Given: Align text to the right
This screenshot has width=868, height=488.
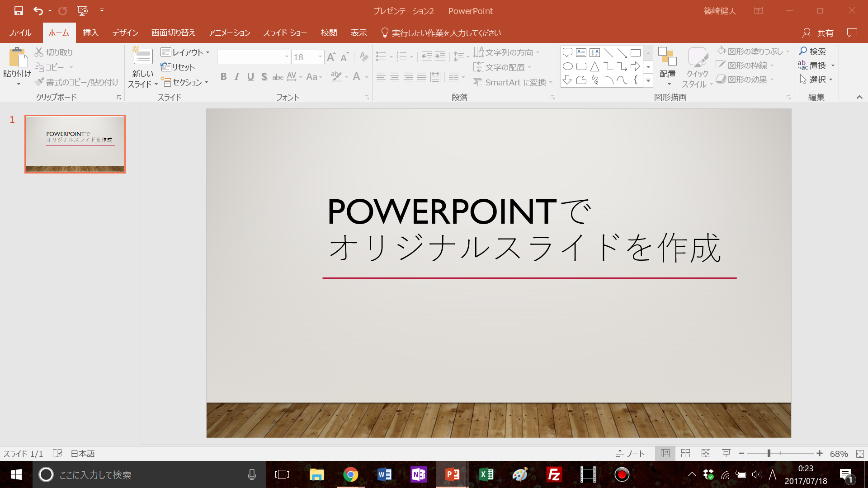Looking at the screenshot, I should point(408,77).
